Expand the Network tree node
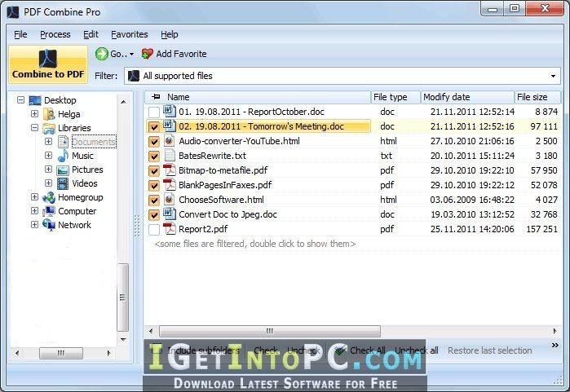 (x=34, y=224)
